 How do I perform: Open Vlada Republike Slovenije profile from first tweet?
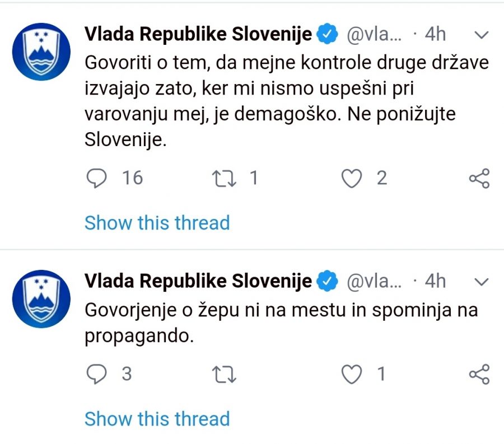click(198, 34)
